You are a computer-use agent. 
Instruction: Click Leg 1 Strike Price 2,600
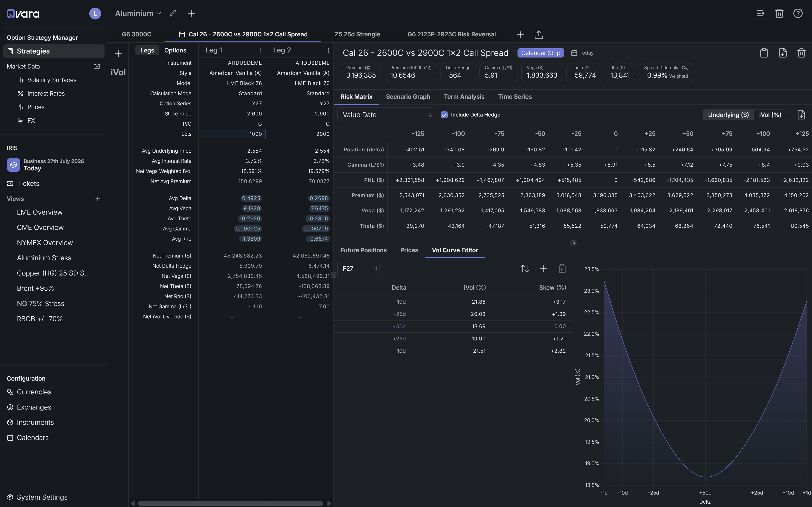tap(254, 114)
